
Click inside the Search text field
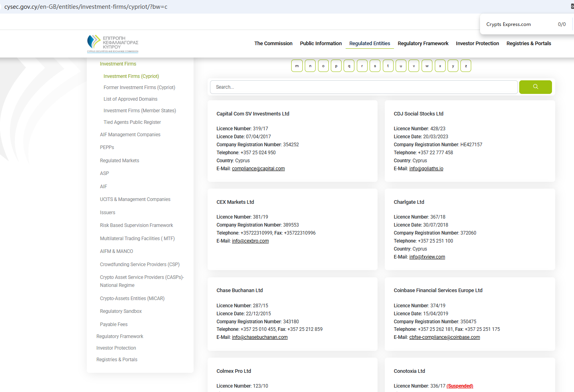click(363, 87)
